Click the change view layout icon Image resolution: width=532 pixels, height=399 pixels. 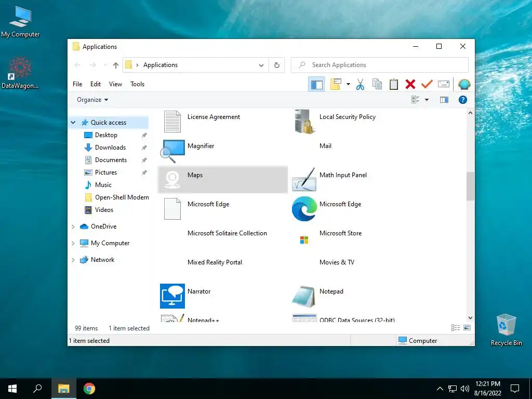pyautogui.click(x=415, y=100)
